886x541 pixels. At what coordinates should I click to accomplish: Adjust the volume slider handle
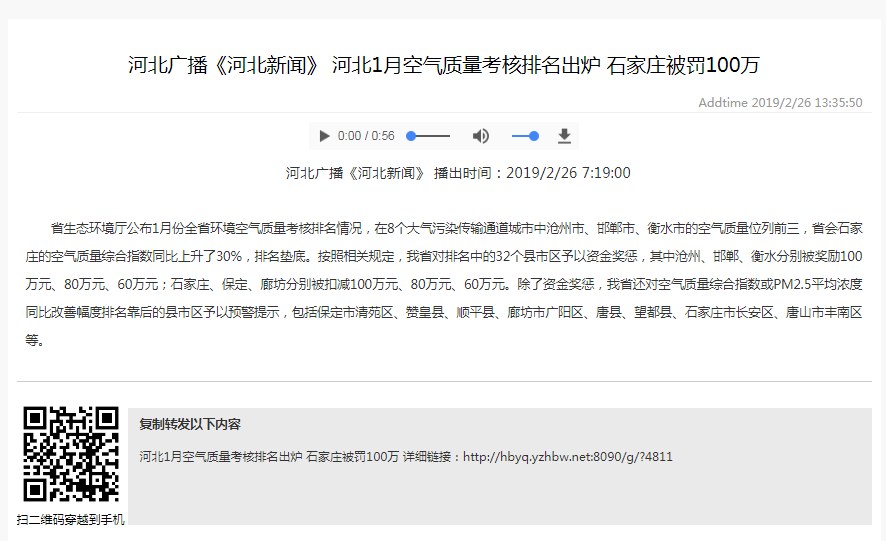533,136
